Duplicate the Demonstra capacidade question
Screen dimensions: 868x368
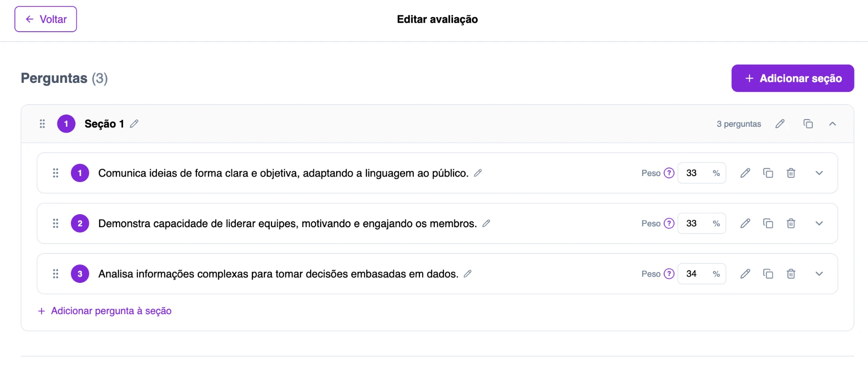(768, 223)
